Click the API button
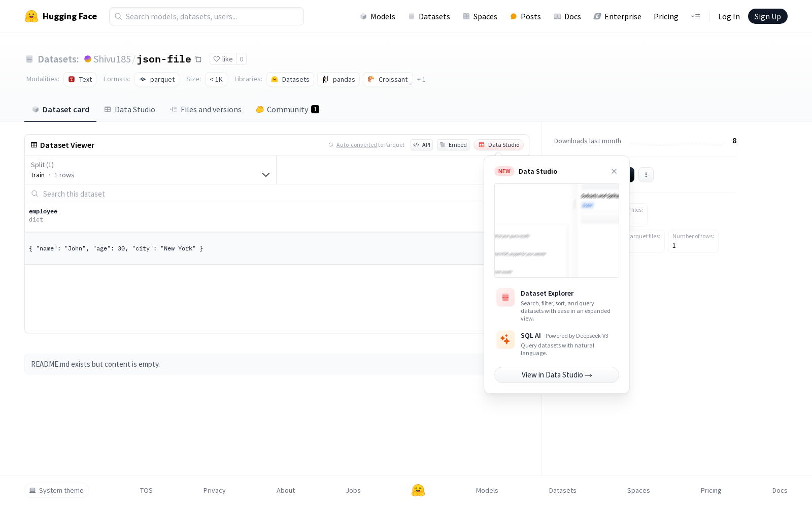The height and width of the screenshot is (508, 812). tap(422, 145)
